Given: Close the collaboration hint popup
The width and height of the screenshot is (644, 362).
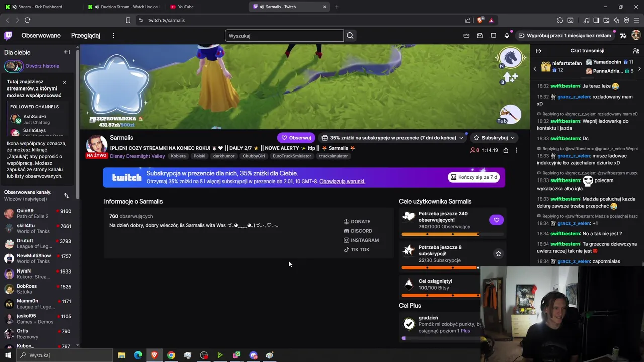Looking at the screenshot, I should tap(64, 82).
